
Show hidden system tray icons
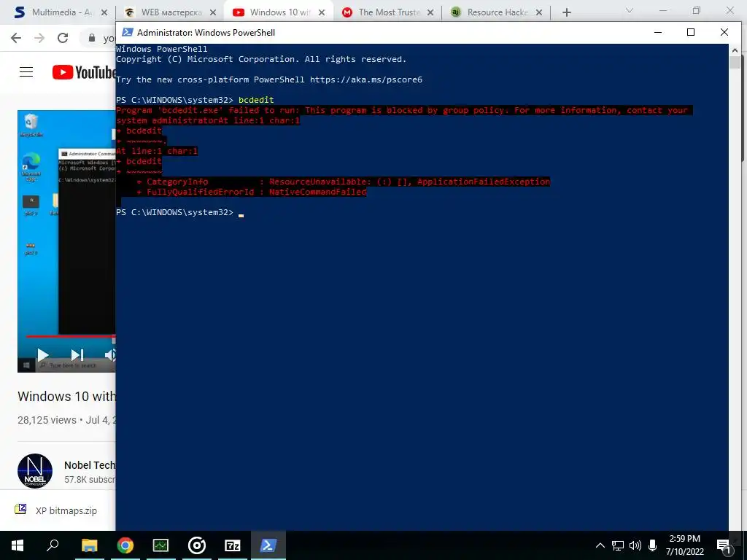600,545
